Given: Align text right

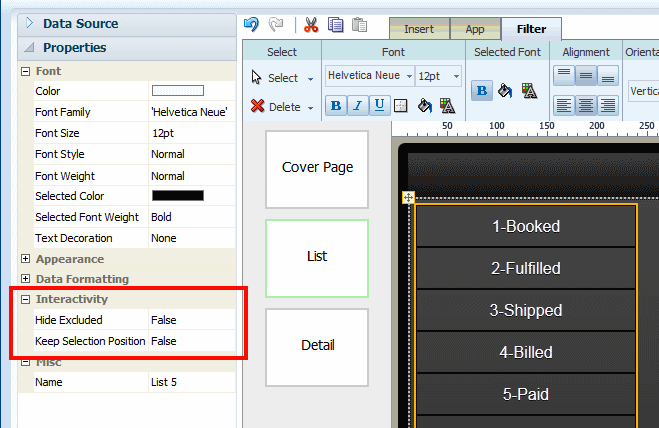Looking at the screenshot, I should [x=608, y=105].
